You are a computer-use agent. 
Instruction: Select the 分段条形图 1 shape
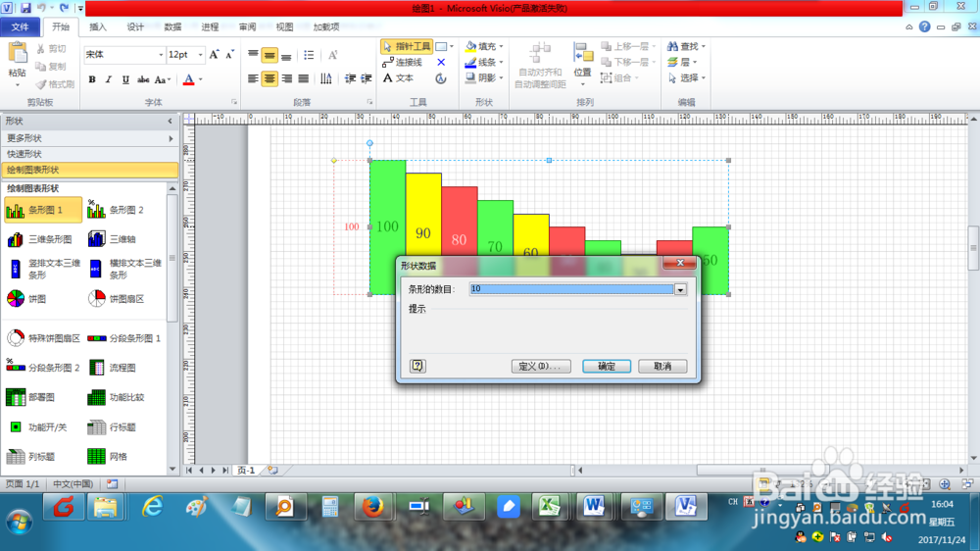click(x=123, y=338)
